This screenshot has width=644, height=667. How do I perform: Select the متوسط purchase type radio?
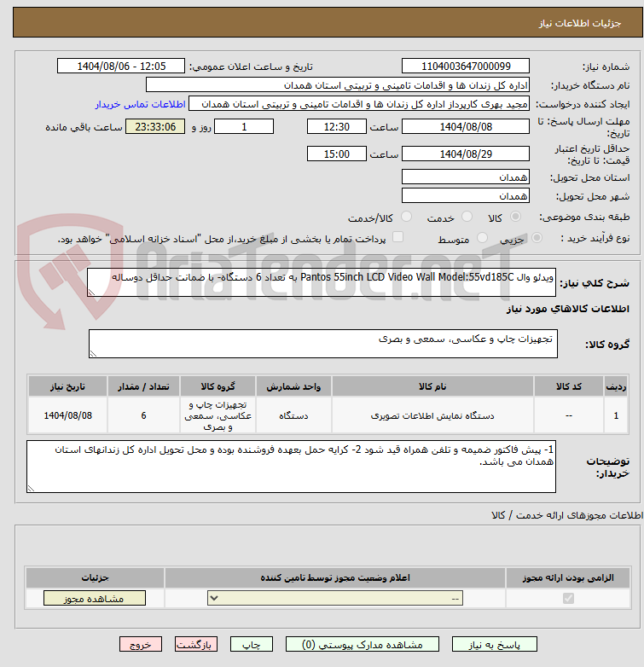point(482,238)
